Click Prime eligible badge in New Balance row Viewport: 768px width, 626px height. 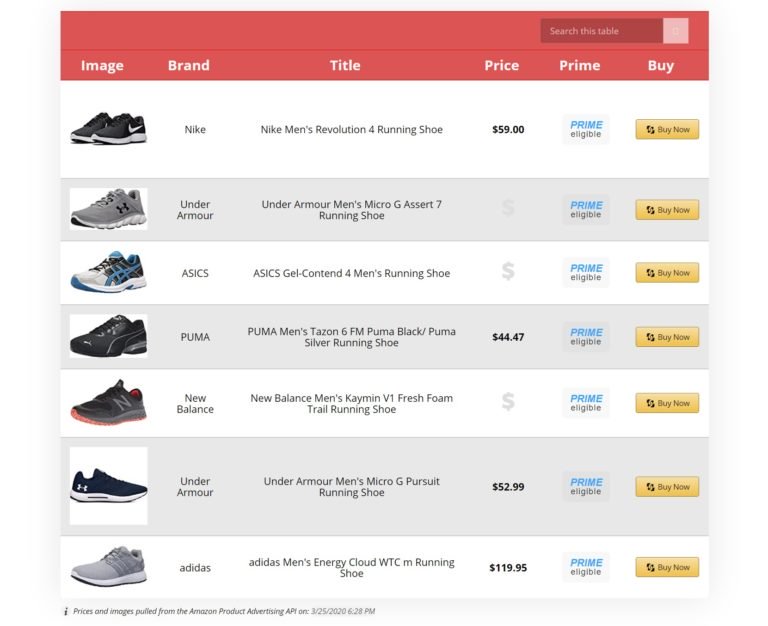click(586, 403)
